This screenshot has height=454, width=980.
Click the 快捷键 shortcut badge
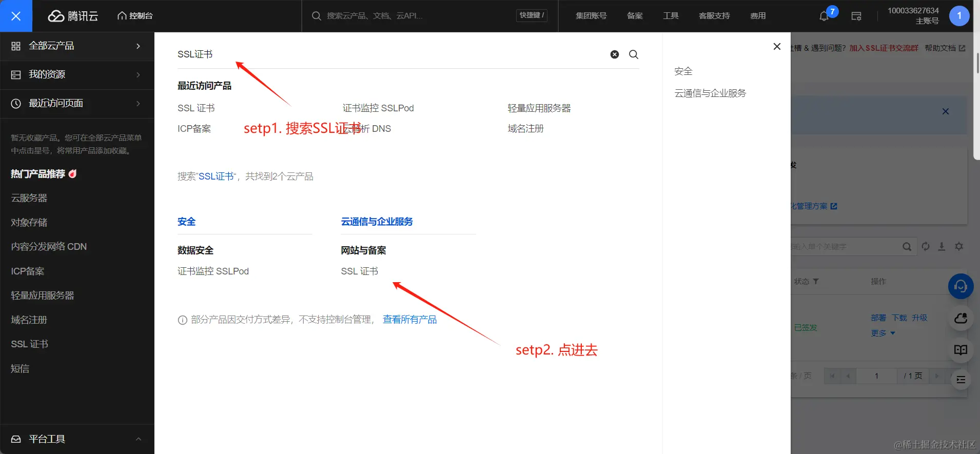pyautogui.click(x=532, y=15)
